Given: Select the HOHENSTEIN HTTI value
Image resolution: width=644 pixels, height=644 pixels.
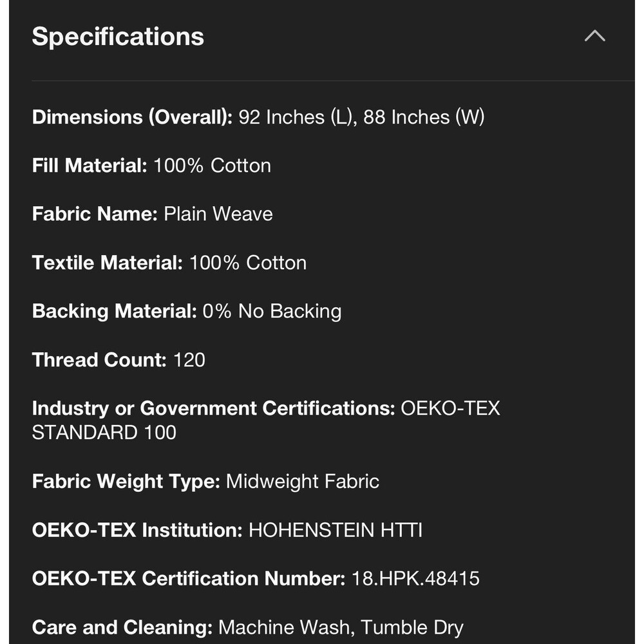Looking at the screenshot, I should [x=335, y=530].
